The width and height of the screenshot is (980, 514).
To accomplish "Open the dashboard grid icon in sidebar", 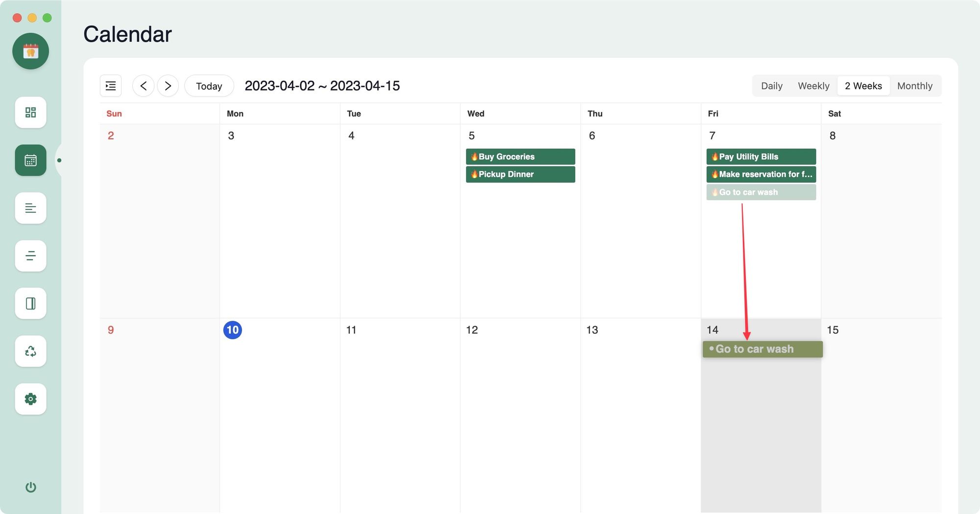I will tap(30, 113).
